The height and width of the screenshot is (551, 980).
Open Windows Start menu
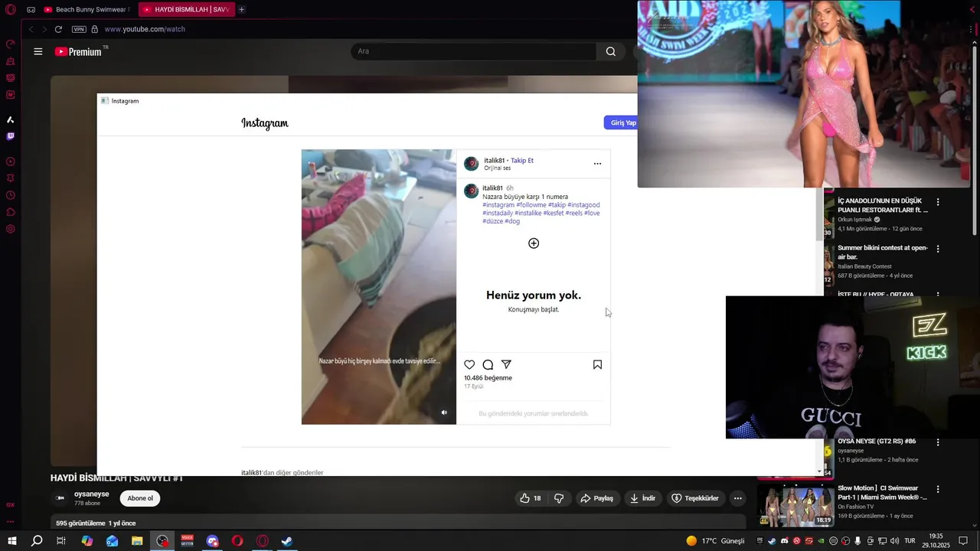(x=12, y=541)
